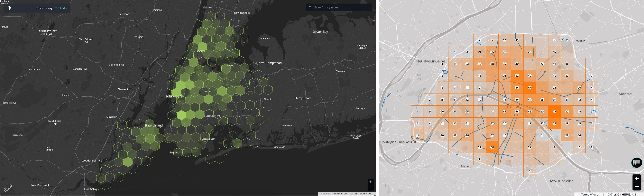Click the search magnifier icon
644x196 pixels.
(310, 7)
